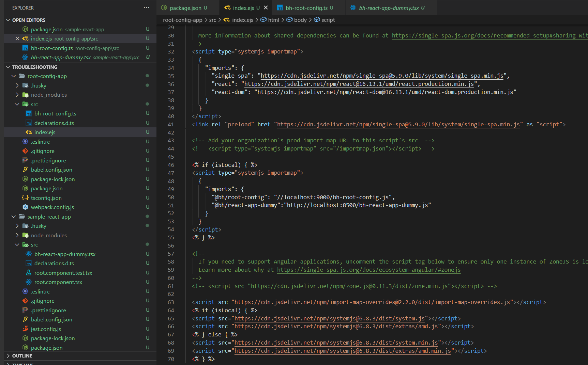Click the ESLint icon for .eslintrc

[x=25, y=141]
